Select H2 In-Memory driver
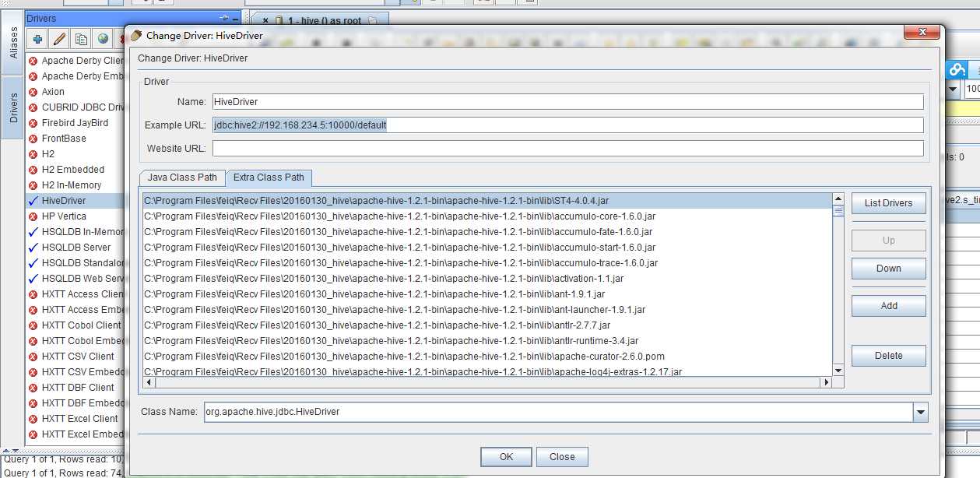Image resolution: width=980 pixels, height=478 pixels. 76,185
